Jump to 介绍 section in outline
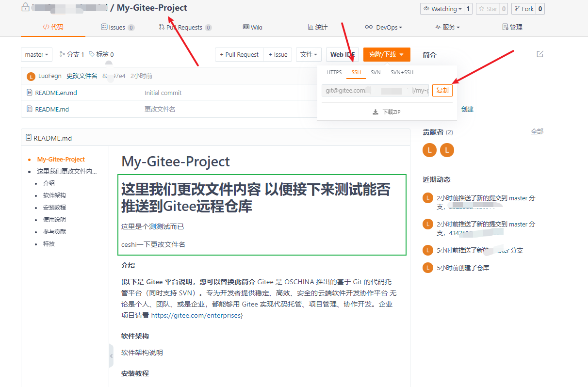 [x=49, y=183]
